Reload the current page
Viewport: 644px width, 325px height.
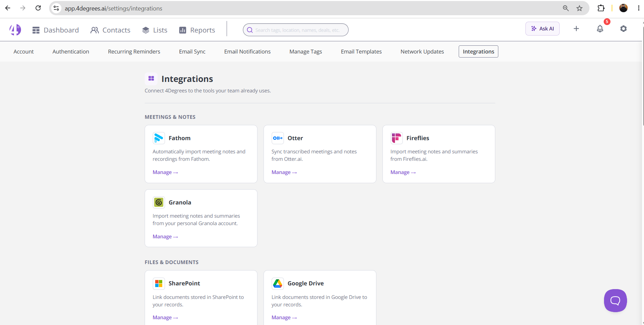[x=38, y=8]
